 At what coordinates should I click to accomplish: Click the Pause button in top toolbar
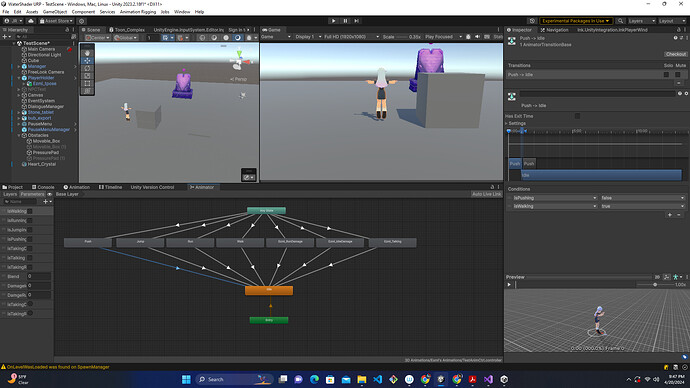[345, 21]
